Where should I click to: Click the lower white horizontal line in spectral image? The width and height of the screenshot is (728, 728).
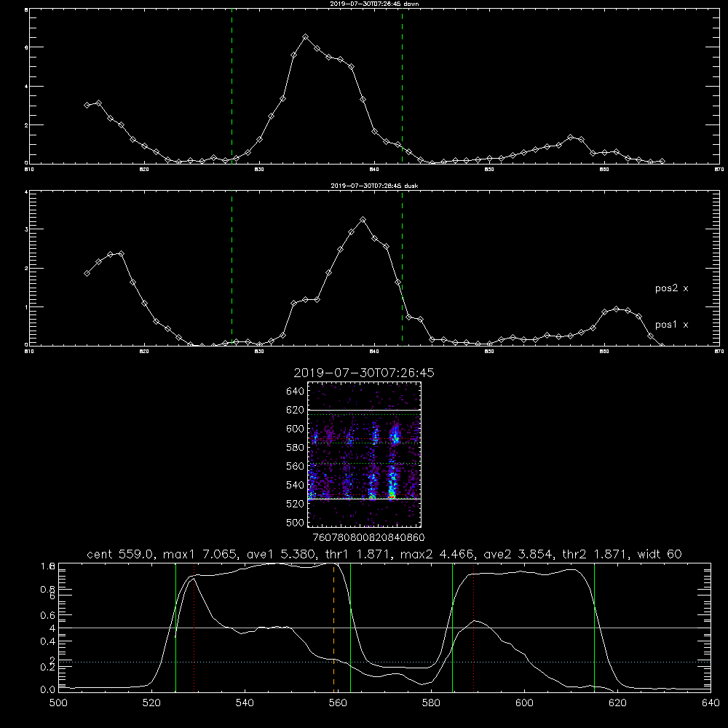pos(365,499)
